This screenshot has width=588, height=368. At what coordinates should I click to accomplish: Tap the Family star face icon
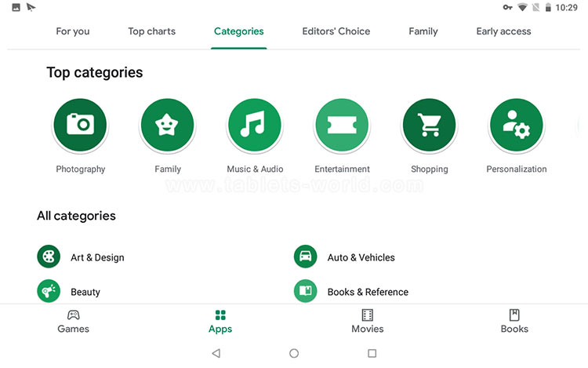(x=167, y=124)
